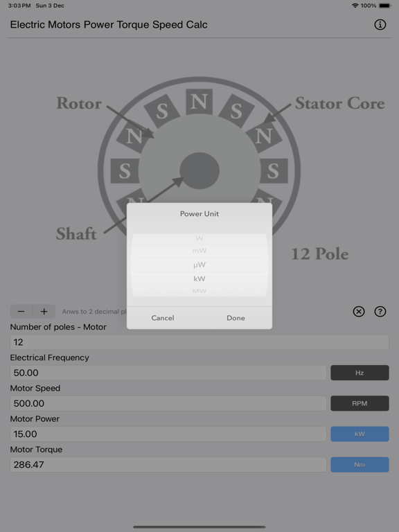Open the Hz frequency unit dropdown
This screenshot has height=532, width=399.
(x=360, y=373)
